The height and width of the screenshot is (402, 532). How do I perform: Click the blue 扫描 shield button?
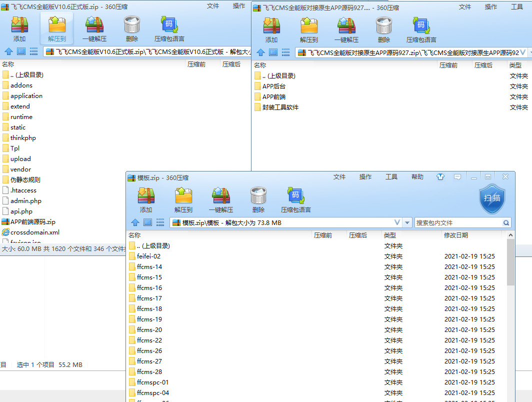[492, 198]
